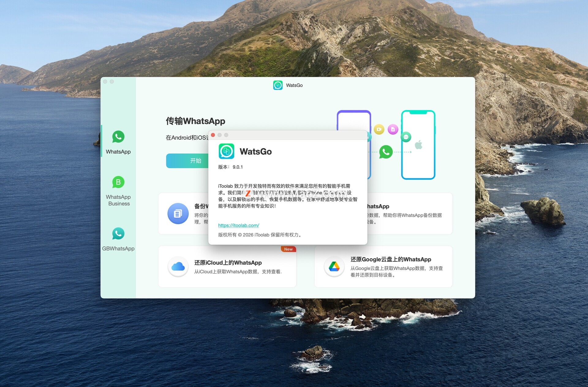Viewport: 588px width, 387px height.
Task: Open the GBWhatsApp sidebar icon
Action: tap(118, 234)
